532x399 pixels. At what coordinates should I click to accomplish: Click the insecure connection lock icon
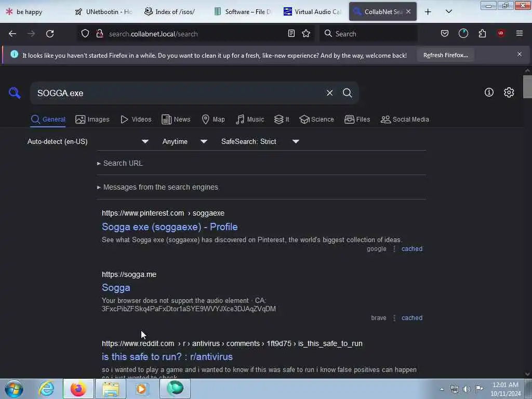99,33
